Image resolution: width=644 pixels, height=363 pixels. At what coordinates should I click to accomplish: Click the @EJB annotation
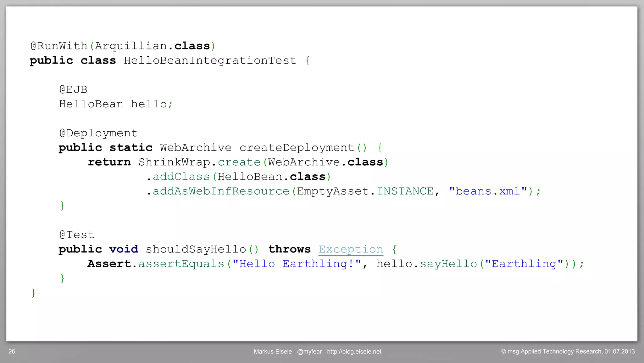click(73, 90)
